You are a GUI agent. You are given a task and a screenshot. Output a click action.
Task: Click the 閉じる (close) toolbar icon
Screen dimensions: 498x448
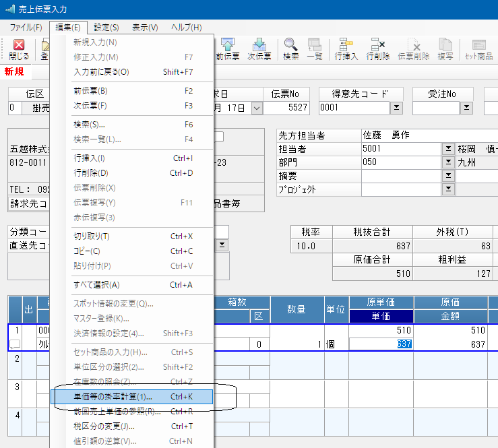(x=19, y=48)
